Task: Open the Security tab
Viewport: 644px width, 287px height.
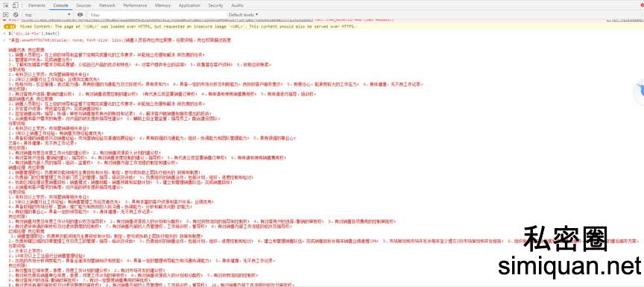Action: click(215, 5)
